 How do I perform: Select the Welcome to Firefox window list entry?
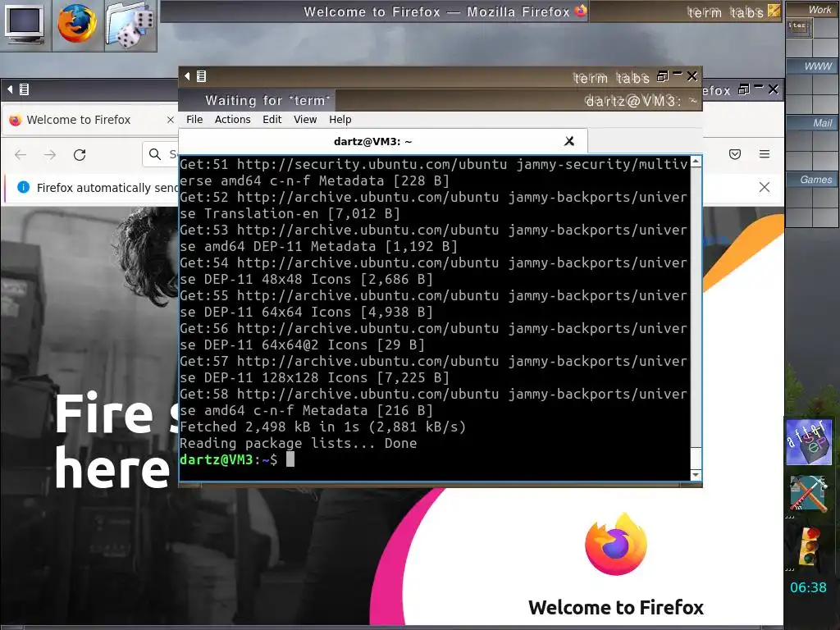point(374,11)
